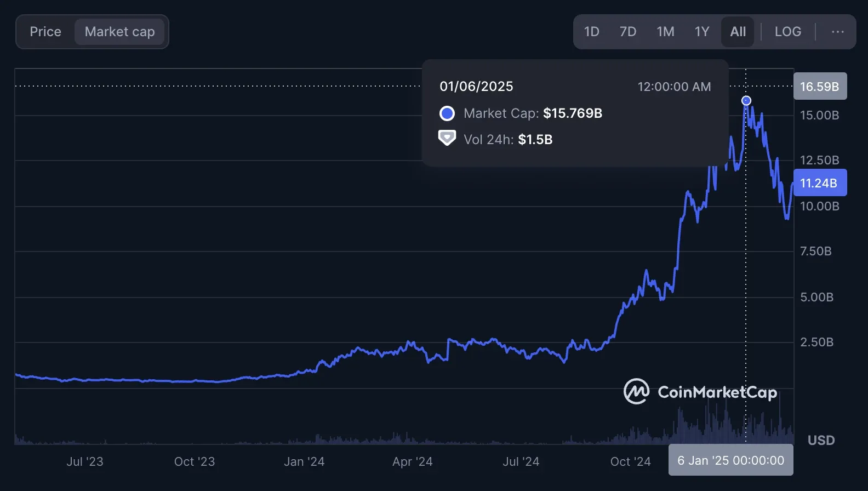Toggle LOG scale on the chart

[787, 32]
